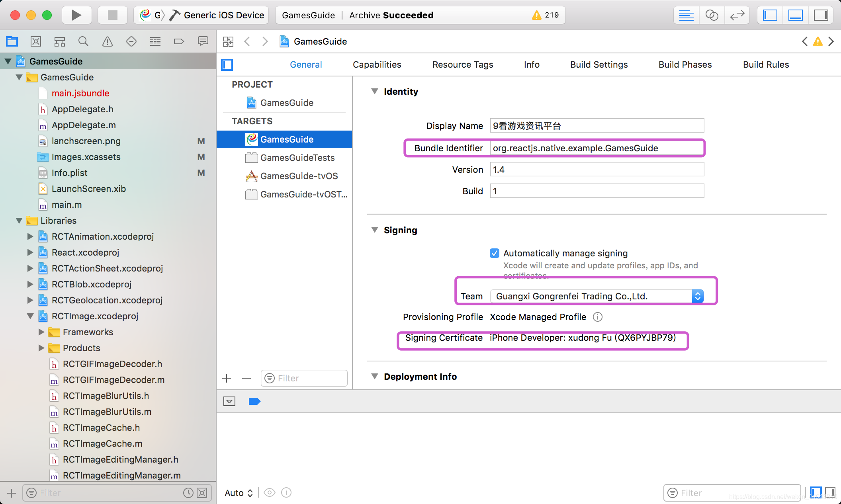Add a new target with plus button
The image size is (841, 504).
pos(227,378)
